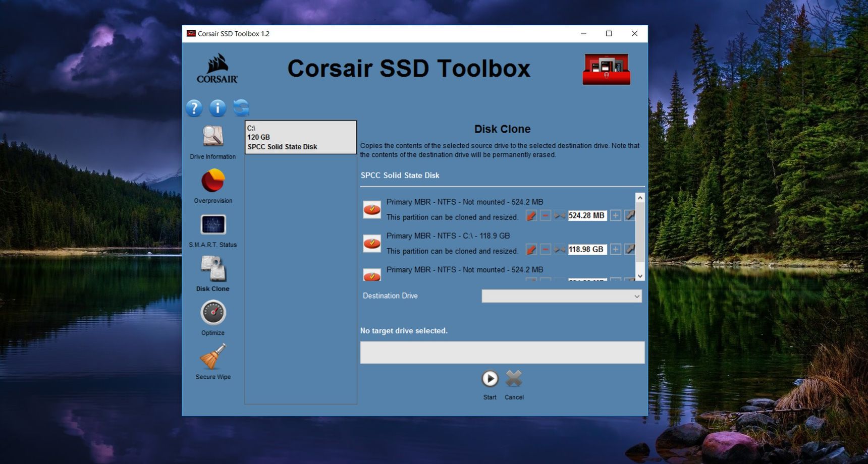Click the Corsair SSD Toolbox title bar icon

[191, 34]
